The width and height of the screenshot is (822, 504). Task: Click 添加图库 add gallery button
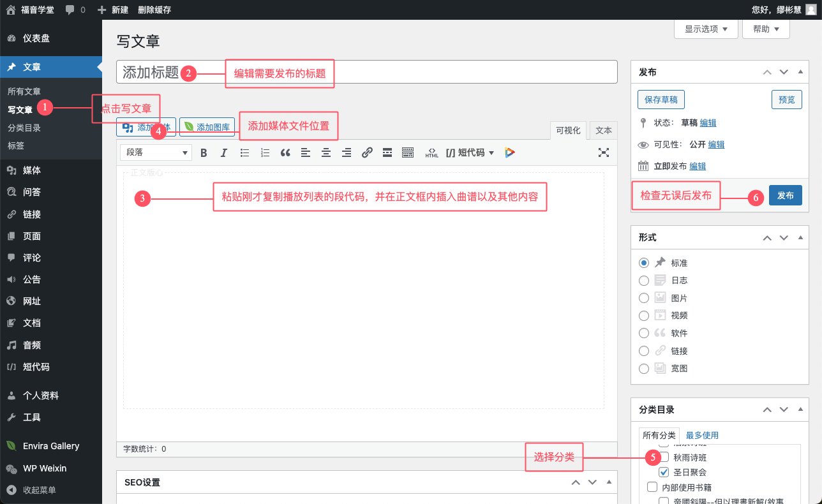pos(207,127)
